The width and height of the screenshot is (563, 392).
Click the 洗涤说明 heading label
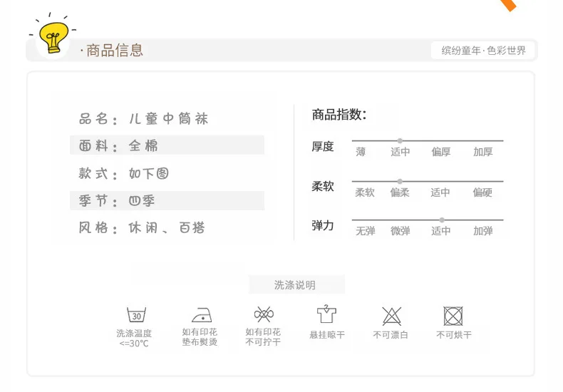(295, 285)
